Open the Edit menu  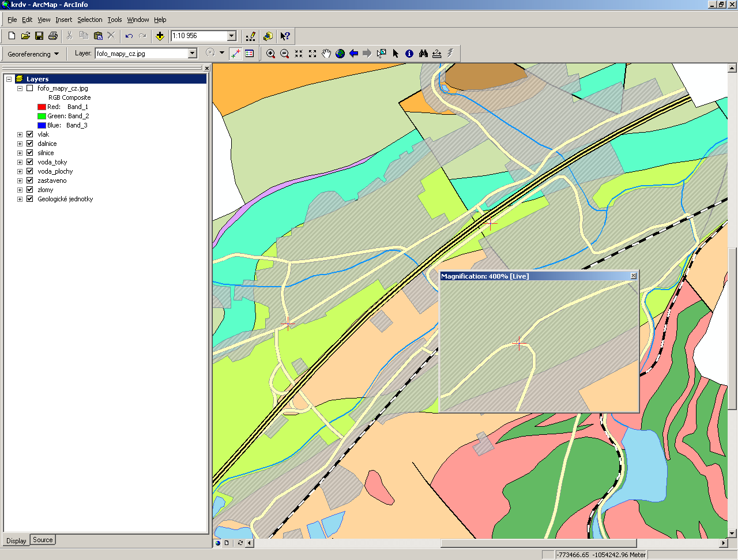(x=27, y=20)
